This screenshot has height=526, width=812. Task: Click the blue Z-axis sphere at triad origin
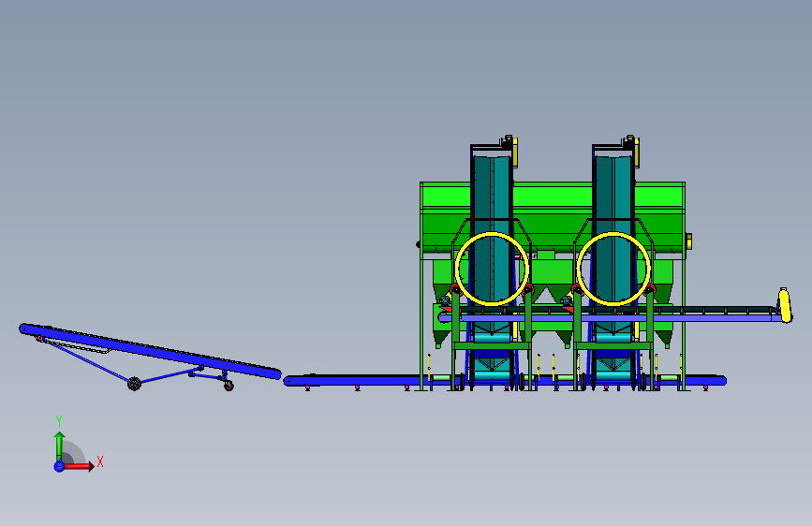[59, 466]
